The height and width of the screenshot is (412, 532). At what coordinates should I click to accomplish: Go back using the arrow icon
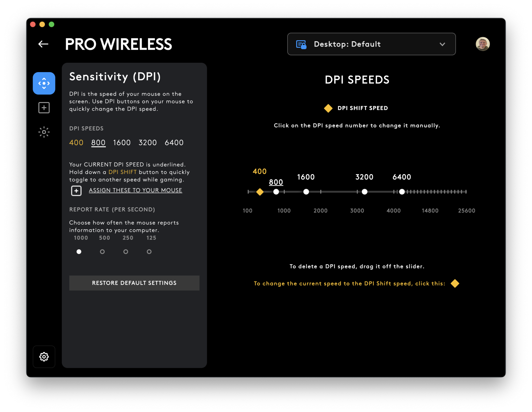pos(43,44)
